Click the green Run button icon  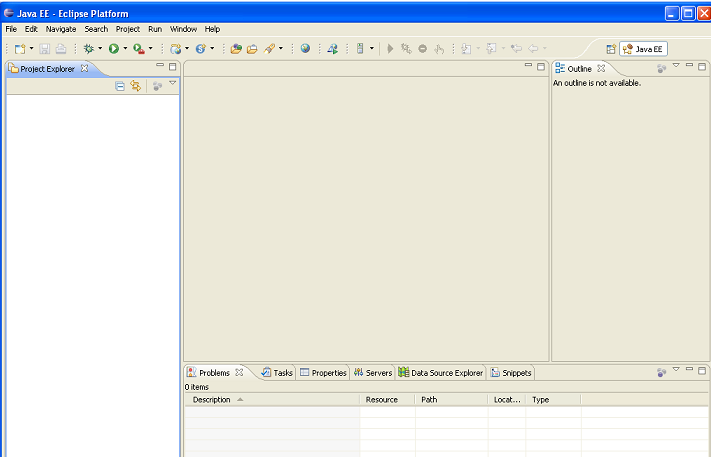114,48
